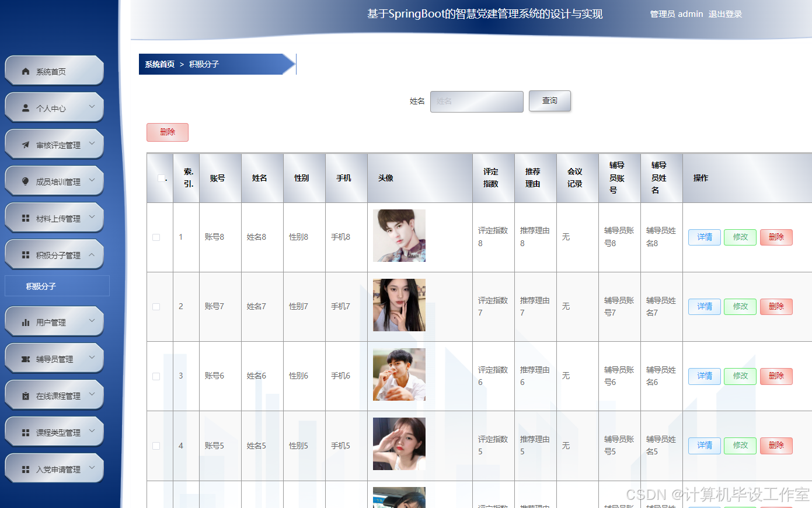Expand the 个人中心 menu chevron
812x508 pixels.
pos(92,107)
